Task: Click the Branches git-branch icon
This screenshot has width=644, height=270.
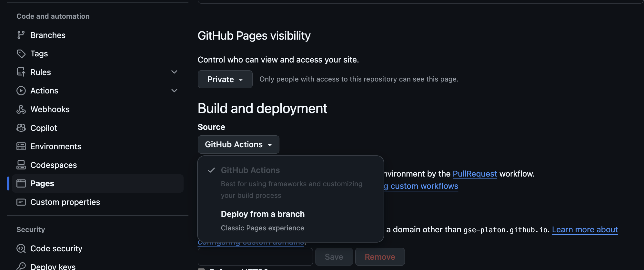Action: (x=21, y=35)
